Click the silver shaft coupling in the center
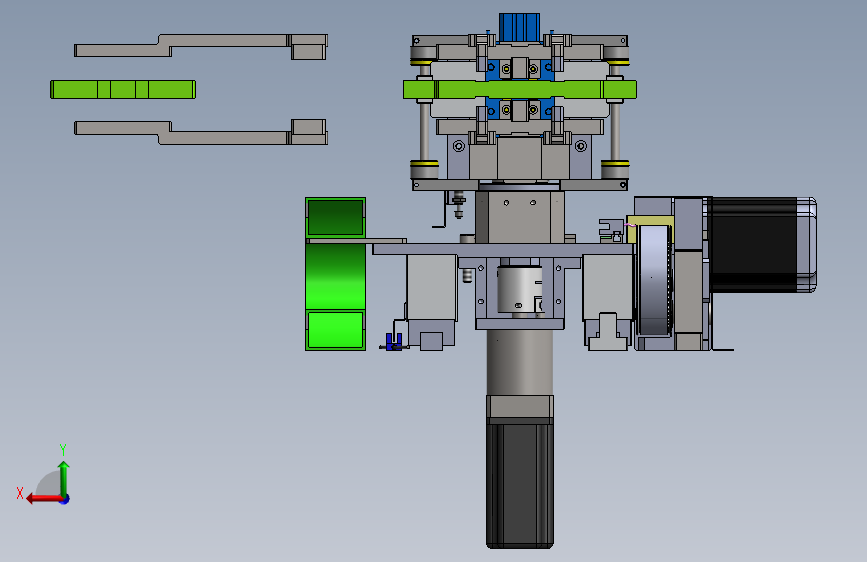This screenshot has width=867, height=562. (520, 290)
